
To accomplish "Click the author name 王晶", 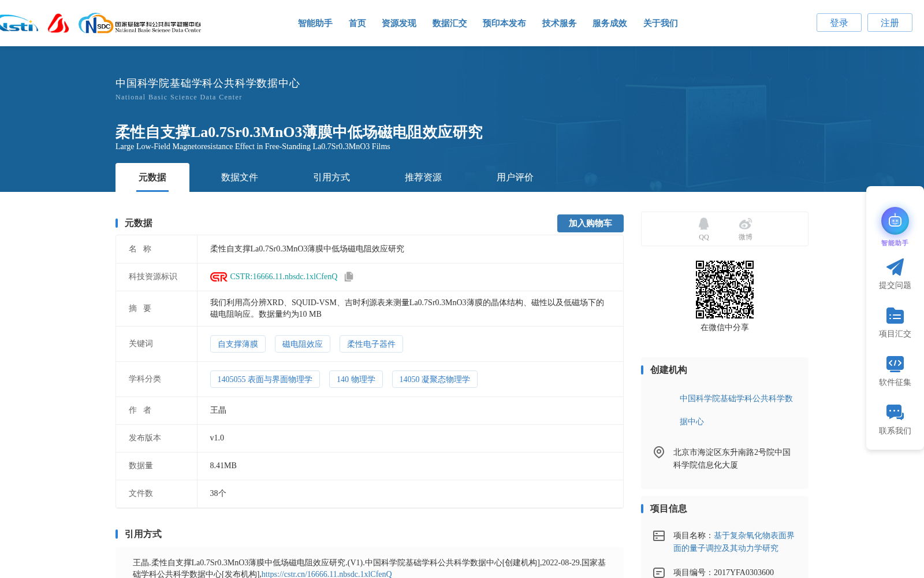I will pos(218,410).
